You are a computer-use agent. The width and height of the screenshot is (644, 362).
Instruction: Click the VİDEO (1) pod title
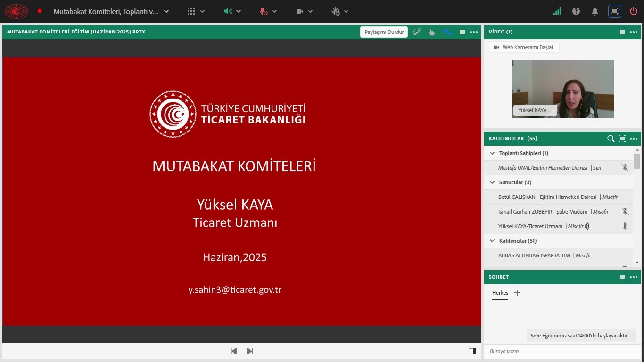coord(501,32)
